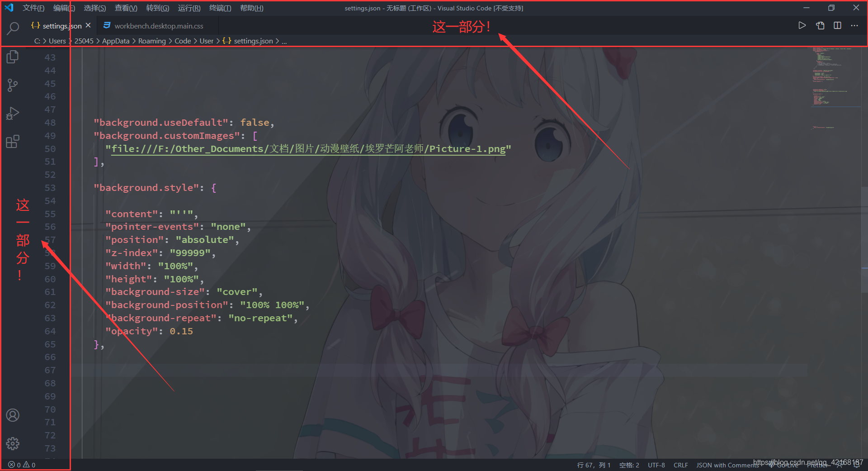The height and width of the screenshot is (471, 868).
Task: Click the VS Code logo icon
Action: (x=9, y=8)
